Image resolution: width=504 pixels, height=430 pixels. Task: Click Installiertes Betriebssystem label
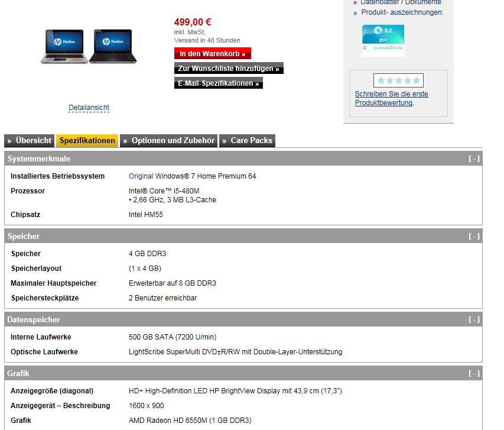pos(57,176)
